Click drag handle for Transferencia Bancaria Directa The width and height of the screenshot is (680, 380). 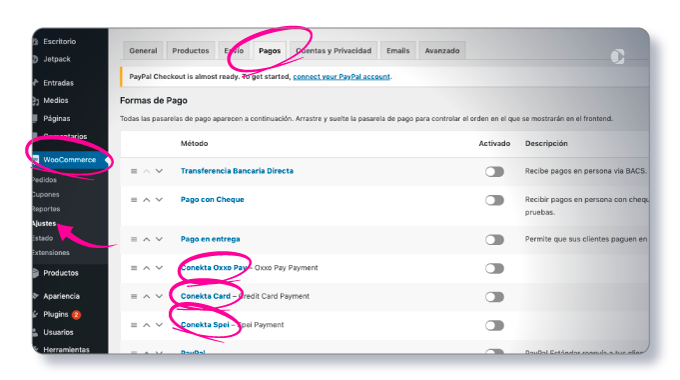coord(134,171)
